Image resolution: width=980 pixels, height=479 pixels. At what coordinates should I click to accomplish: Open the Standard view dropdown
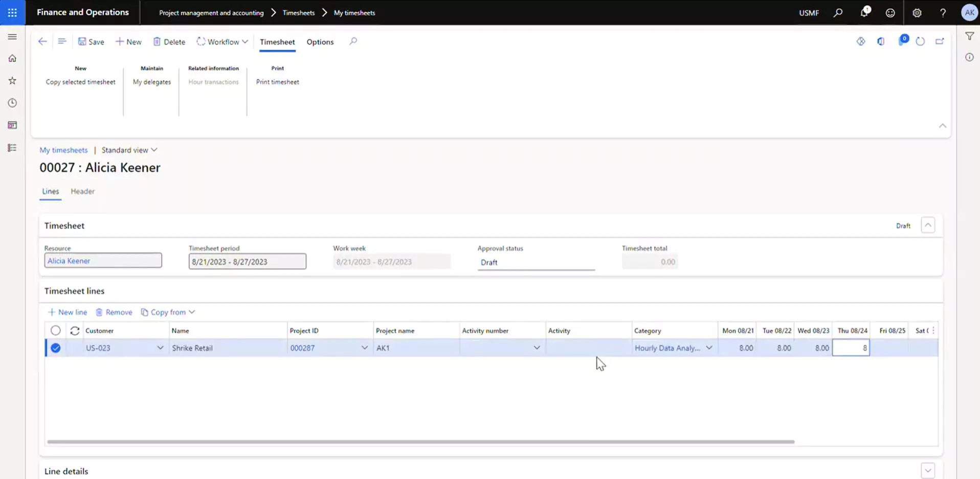point(129,150)
